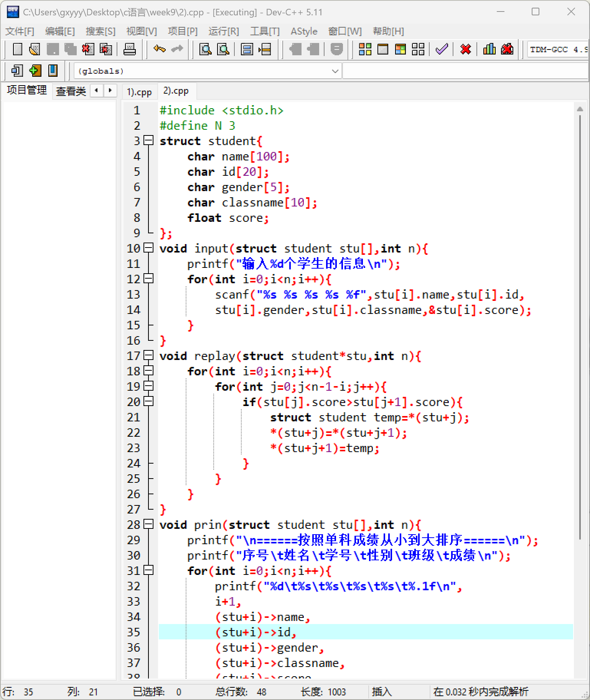Image resolution: width=590 pixels, height=700 pixels.
Task: Open the 运行[R] menu
Action: click(x=224, y=31)
